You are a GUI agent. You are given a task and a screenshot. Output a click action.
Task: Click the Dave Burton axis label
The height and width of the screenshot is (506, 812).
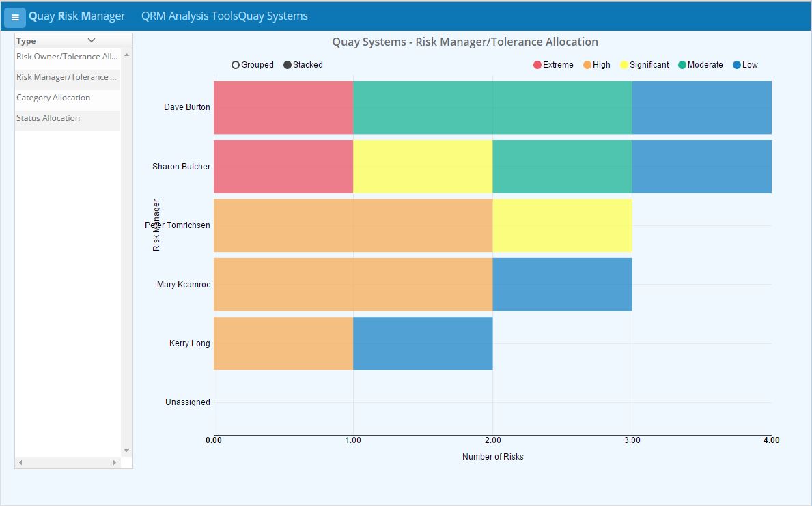click(x=187, y=107)
